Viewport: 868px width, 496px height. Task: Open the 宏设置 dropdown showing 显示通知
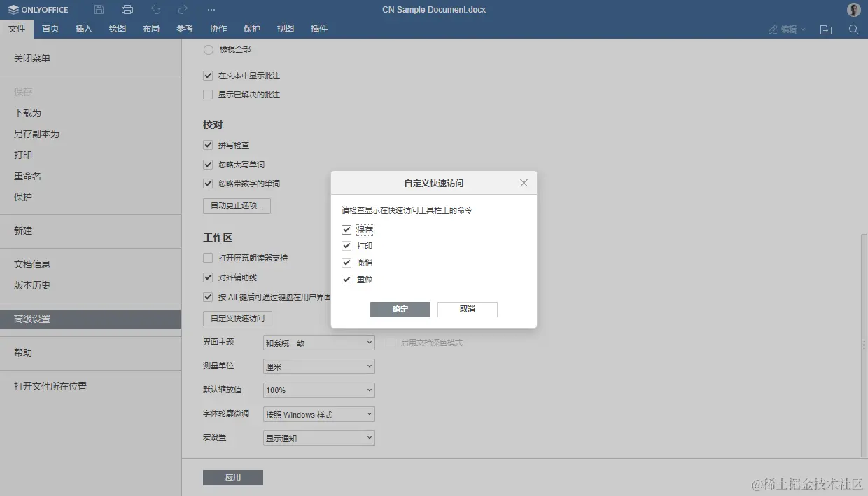coord(318,437)
